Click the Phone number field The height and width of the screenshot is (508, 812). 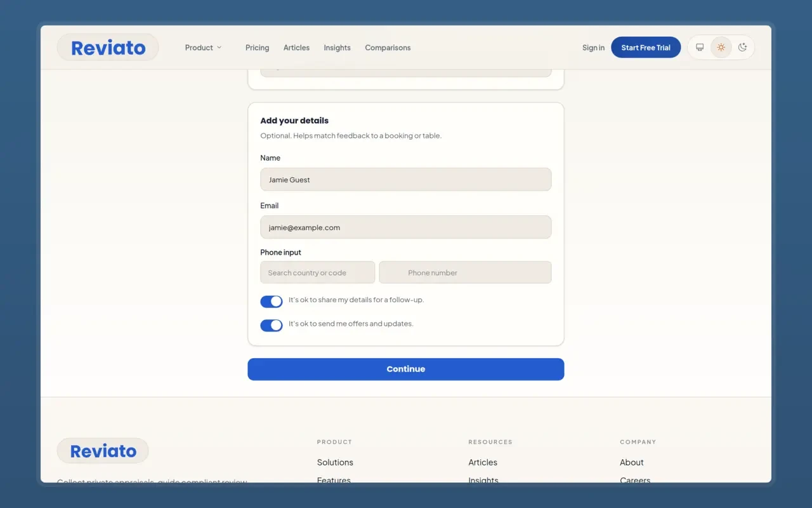tap(465, 272)
